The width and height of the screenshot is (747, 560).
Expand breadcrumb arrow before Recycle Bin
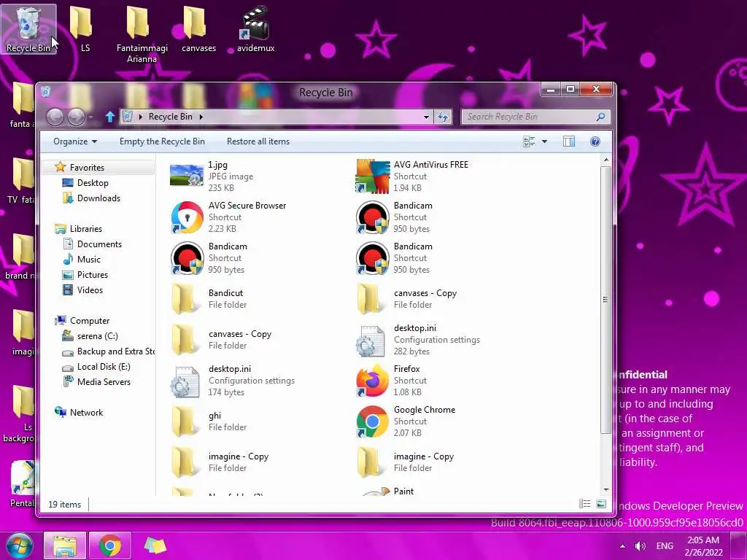pos(140,117)
